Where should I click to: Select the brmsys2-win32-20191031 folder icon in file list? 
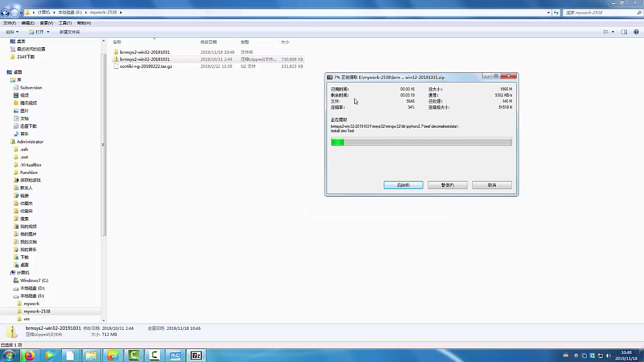[116, 52]
